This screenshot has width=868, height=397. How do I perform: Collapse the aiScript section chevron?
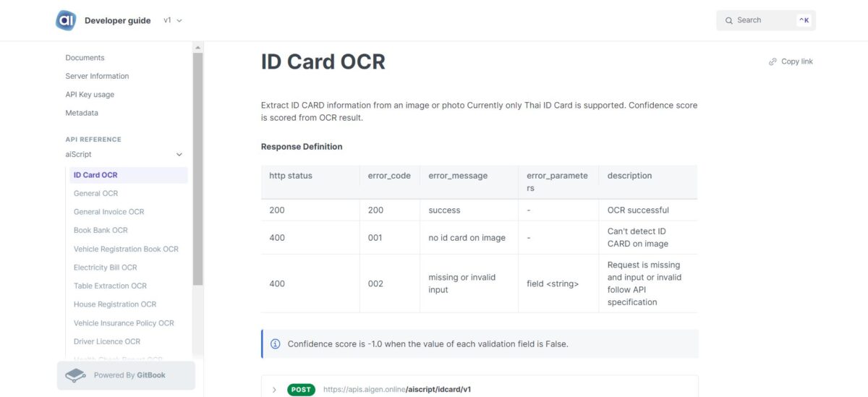(x=179, y=155)
